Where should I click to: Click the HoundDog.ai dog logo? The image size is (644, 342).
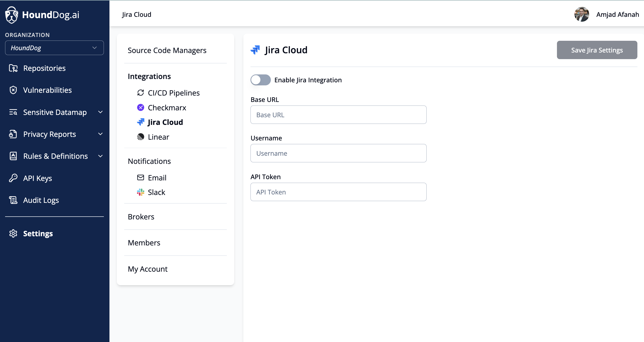(11, 15)
